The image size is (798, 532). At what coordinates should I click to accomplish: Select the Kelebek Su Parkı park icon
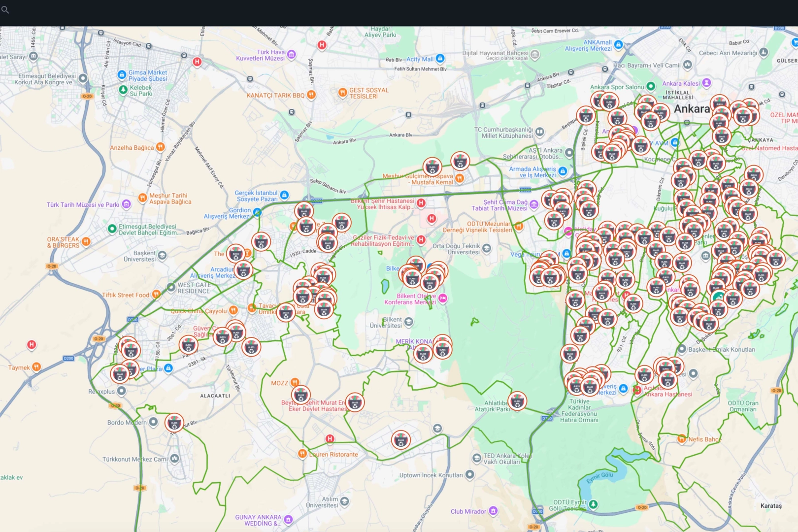tap(123, 90)
